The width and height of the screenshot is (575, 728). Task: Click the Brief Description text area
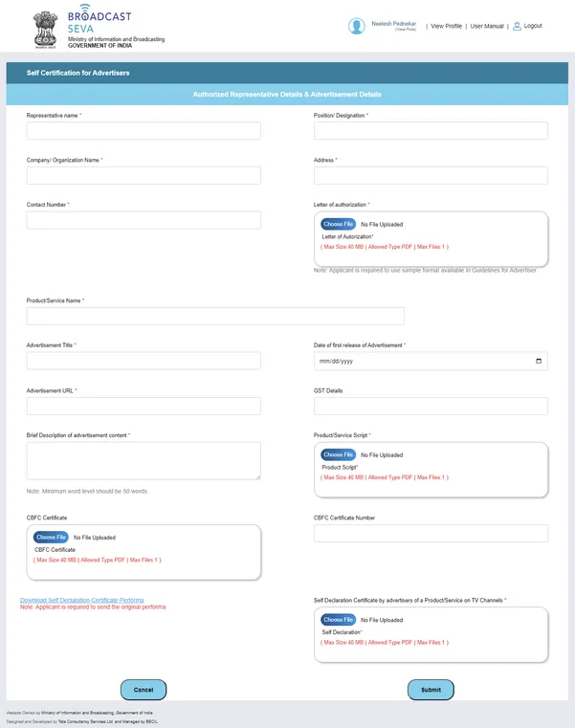pyautogui.click(x=144, y=460)
